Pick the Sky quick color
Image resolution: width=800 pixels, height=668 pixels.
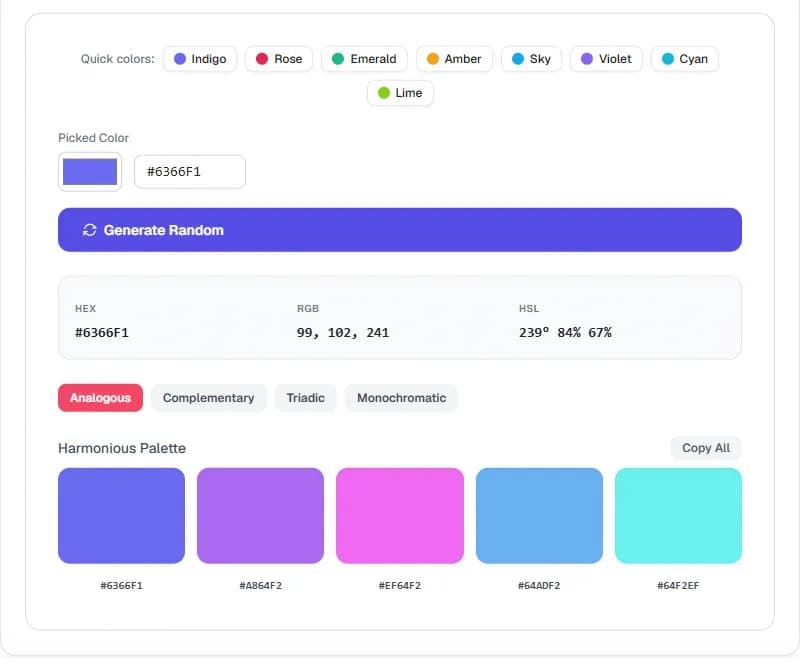pyautogui.click(x=531, y=59)
